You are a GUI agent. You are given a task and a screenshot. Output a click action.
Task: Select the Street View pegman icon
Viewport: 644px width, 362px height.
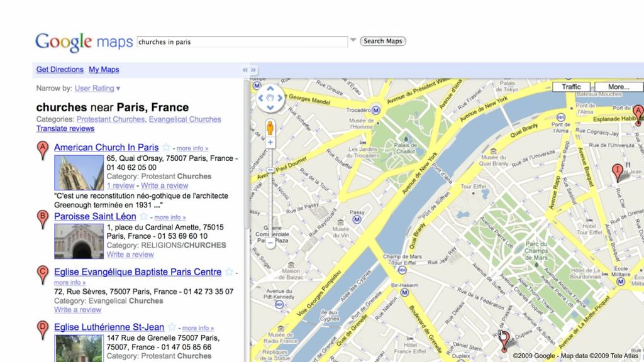tap(270, 128)
